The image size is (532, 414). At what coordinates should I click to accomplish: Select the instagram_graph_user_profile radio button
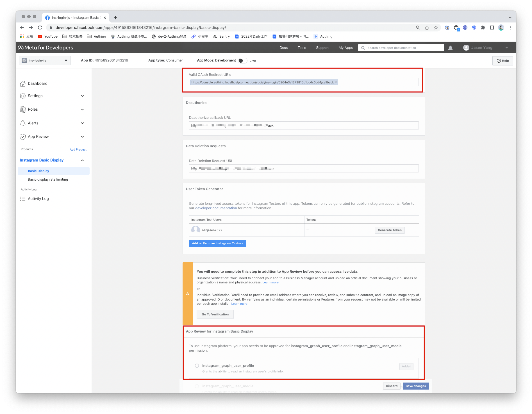pyautogui.click(x=197, y=366)
